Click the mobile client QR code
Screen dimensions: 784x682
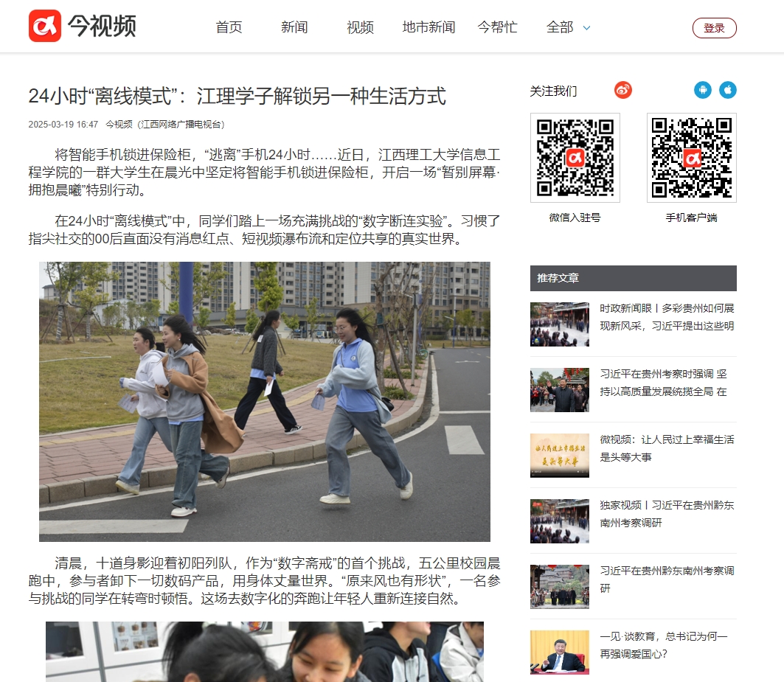tap(691, 158)
